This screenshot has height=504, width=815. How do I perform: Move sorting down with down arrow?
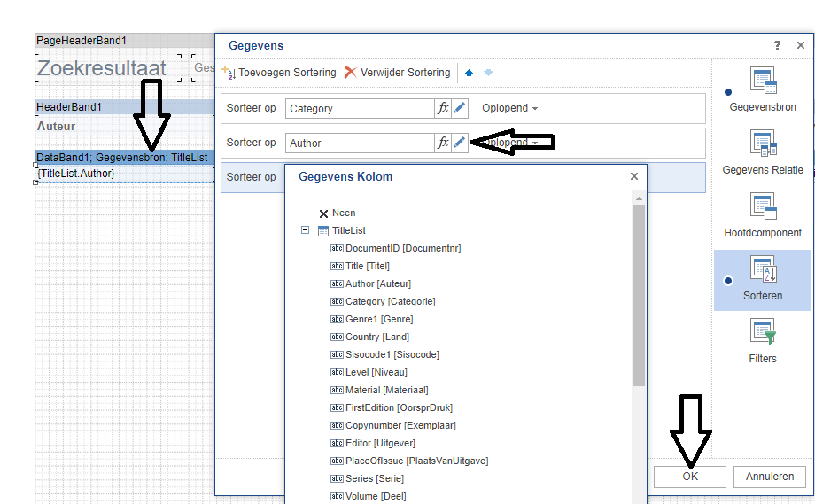(488, 73)
